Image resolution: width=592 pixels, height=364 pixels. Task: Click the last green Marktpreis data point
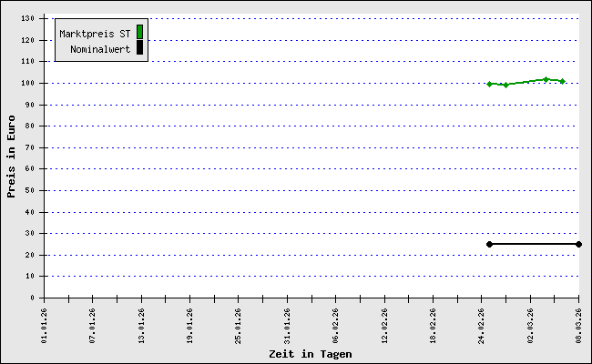point(563,81)
